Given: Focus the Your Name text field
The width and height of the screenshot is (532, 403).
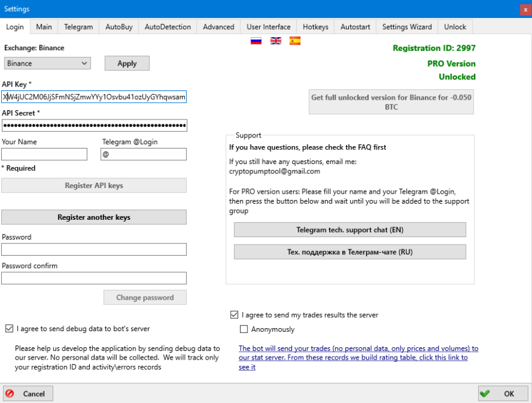Looking at the screenshot, I should click(45, 154).
